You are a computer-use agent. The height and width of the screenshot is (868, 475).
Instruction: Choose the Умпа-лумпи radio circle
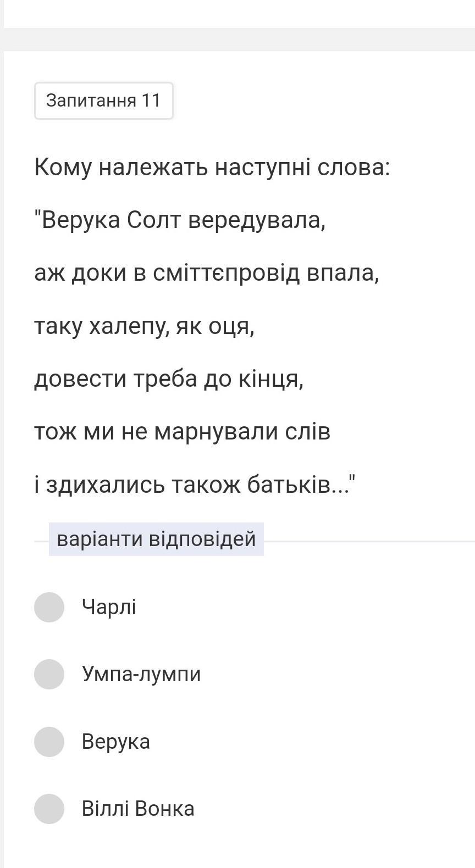click(49, 674)
